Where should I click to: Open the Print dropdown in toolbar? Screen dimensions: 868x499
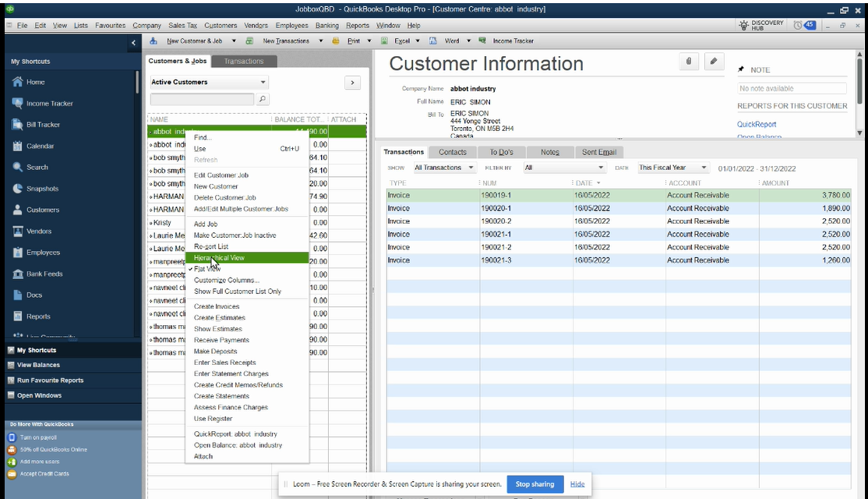click(x=369, y=41)
